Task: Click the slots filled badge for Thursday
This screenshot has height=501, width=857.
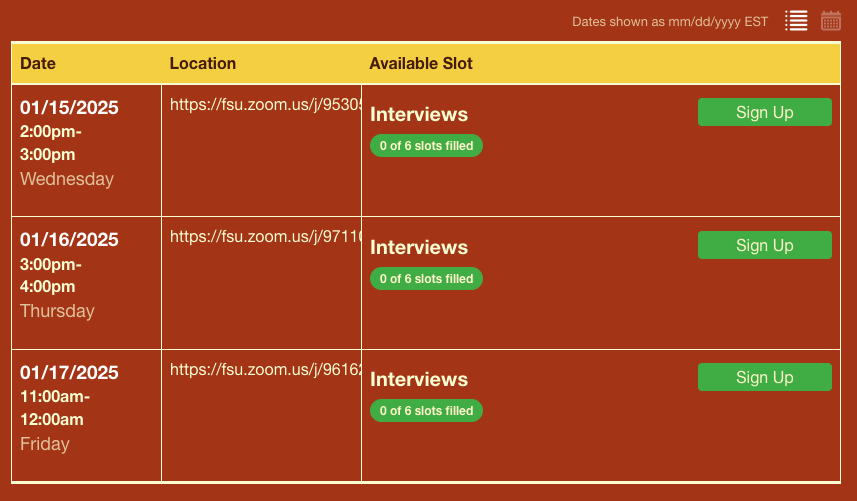Action: pyautogui.click(x=426, y=279)
